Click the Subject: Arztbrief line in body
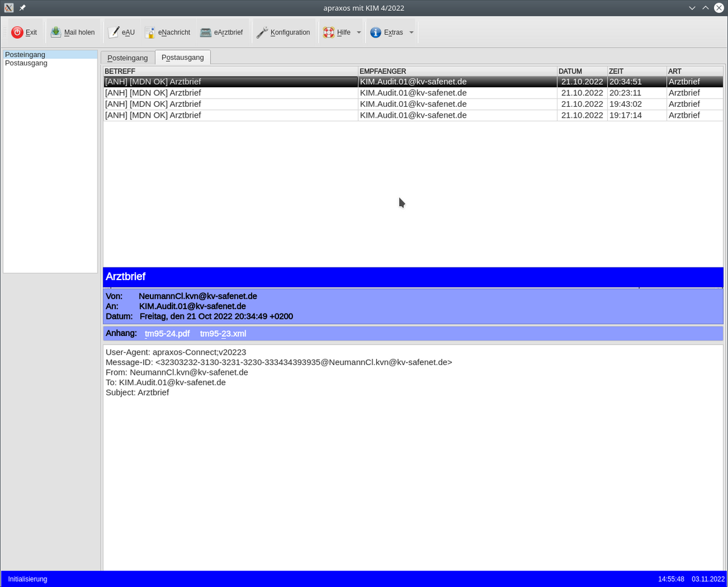728x587 pixels. tap(137, 392)
